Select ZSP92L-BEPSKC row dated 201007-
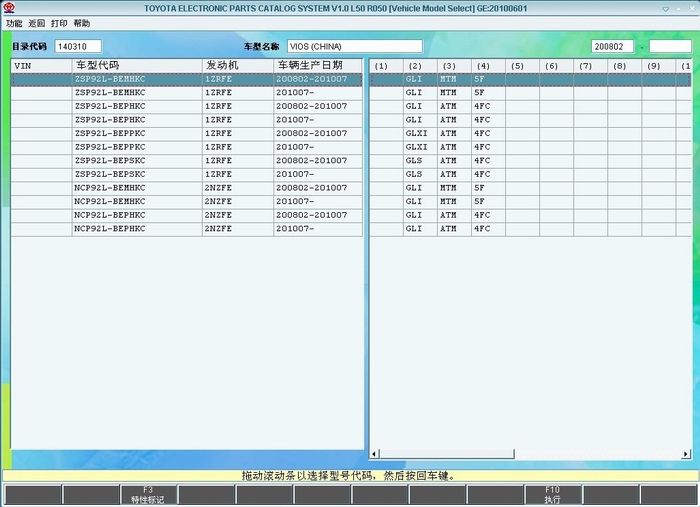Viewport: 700px width, 507px height. point(187,175)
